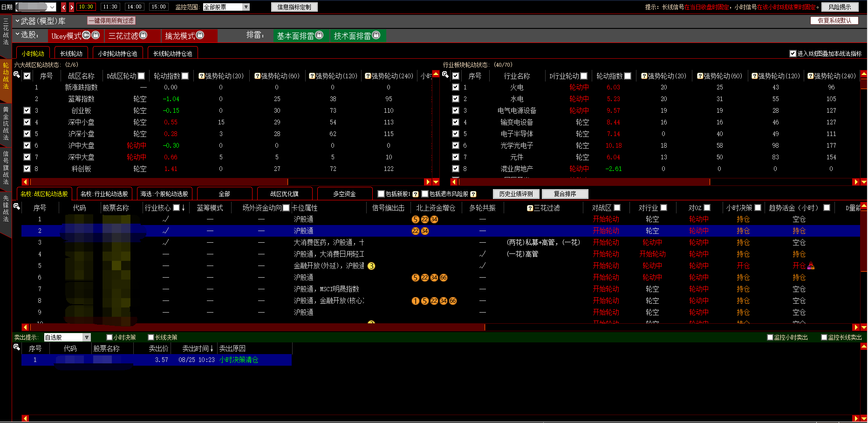Click the 历史业绩评测 button
The height and width of the screenshot is (423, 868).
click(516, 194)
